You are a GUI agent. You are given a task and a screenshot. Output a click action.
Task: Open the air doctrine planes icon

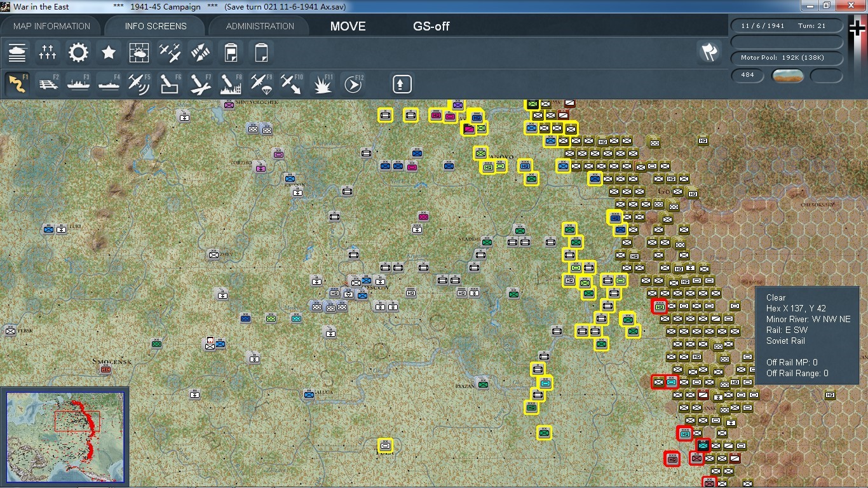pos(170,52)
